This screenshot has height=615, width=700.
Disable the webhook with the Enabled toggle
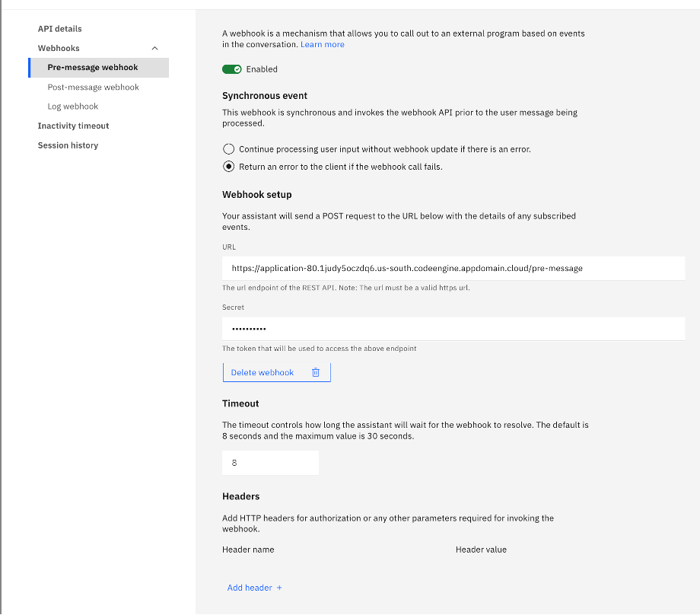tap(232, 69)
